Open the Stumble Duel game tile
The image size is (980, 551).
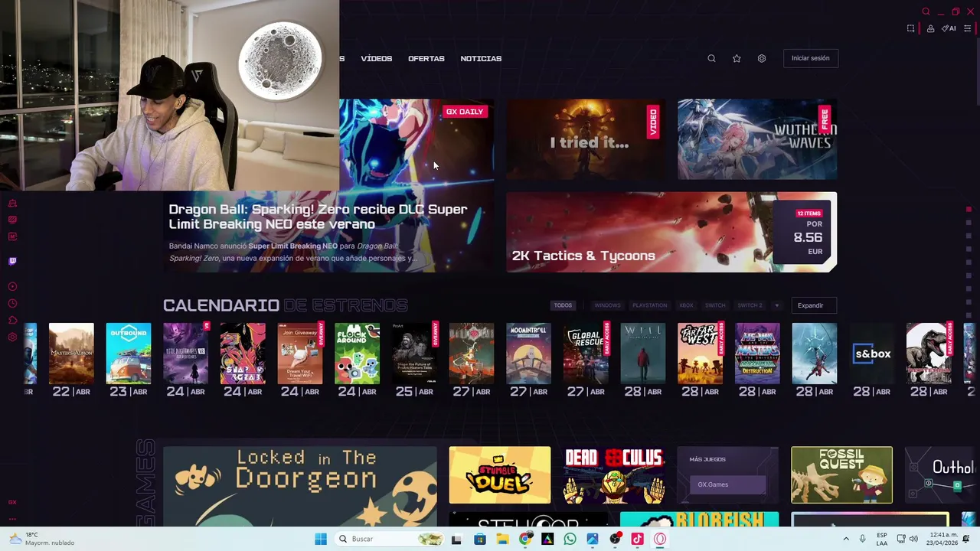click(x=499, y=475)
